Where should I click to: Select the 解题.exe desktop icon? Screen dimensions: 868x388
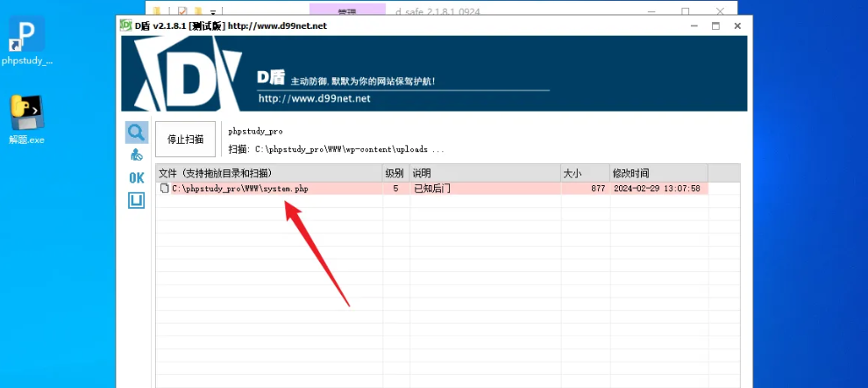(26, 120)
